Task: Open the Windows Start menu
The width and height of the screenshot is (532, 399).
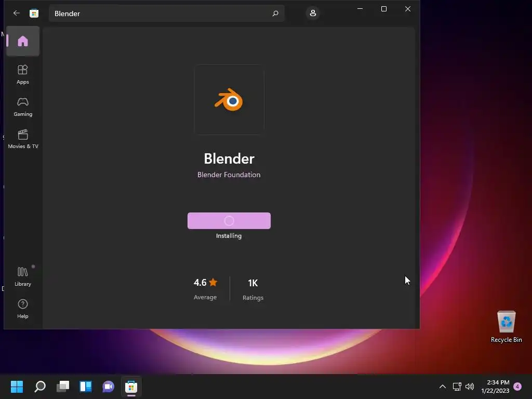Action: point(17,387)
